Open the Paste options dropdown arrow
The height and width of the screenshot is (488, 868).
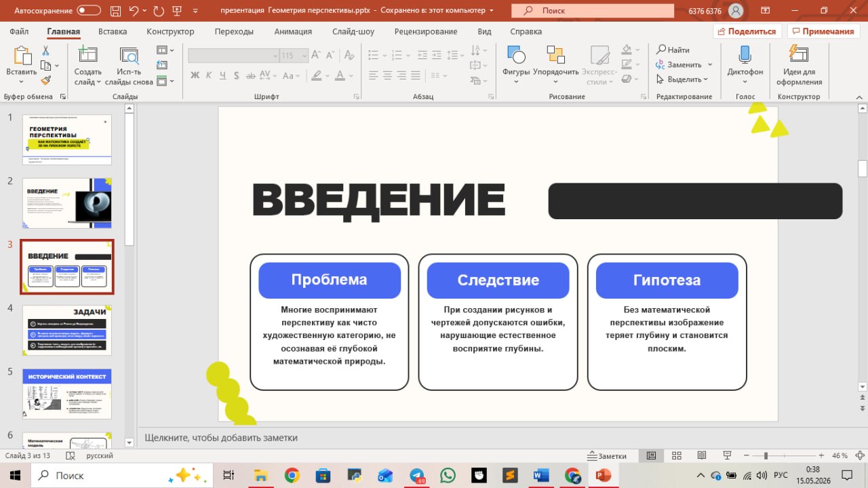coord(21,82)
